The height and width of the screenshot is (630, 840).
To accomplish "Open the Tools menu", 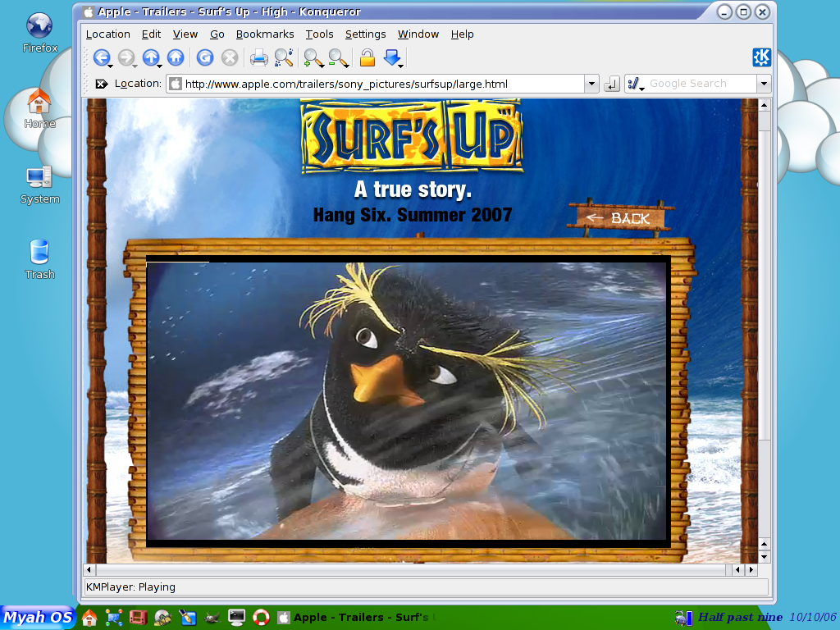I will tap(319, 34).
